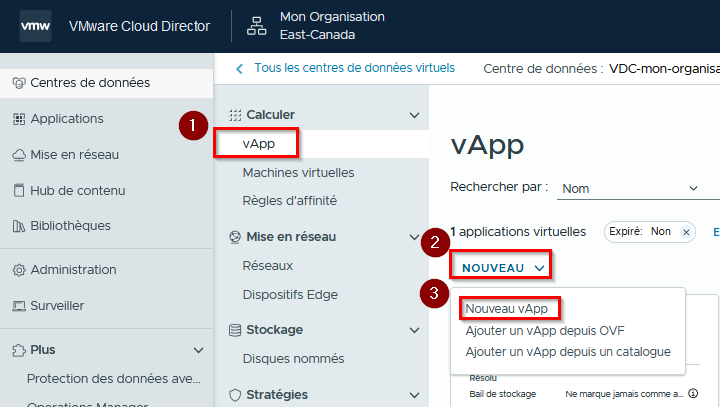Click the 1 applications virtuelles count text
The width and height of the screenshot is (720, 407).
point(518,232)
